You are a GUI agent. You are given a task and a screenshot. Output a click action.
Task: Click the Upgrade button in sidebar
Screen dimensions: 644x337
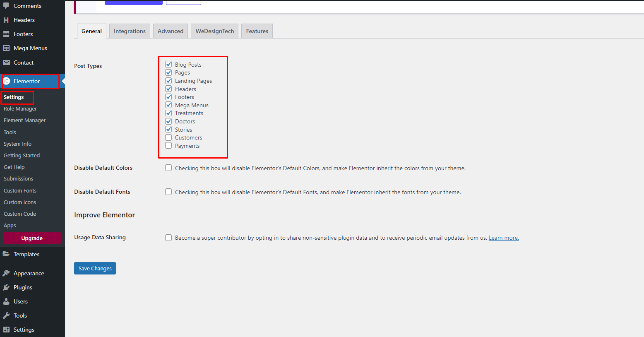[x=32, y=238]
